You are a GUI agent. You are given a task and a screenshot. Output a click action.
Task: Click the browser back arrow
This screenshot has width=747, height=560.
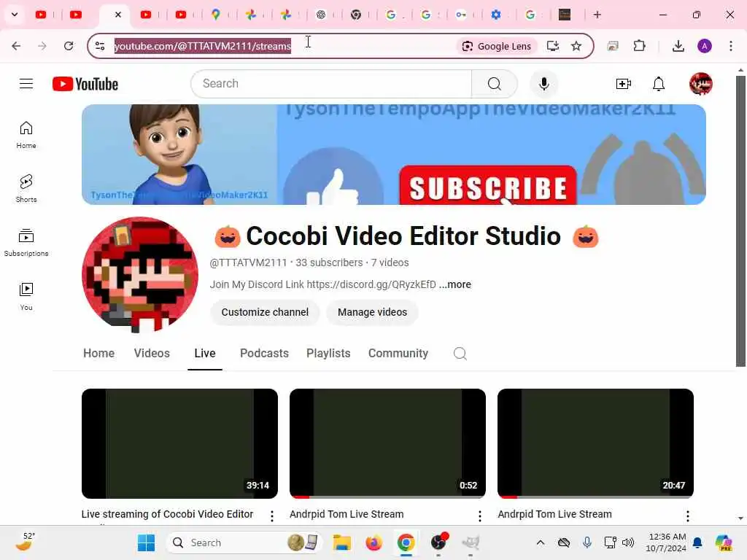[16, 46]
